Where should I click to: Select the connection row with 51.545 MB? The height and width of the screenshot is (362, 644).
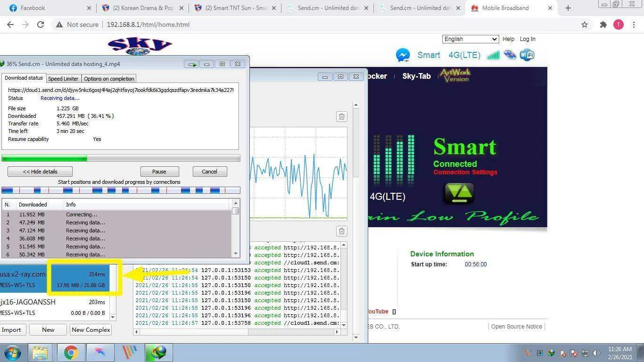click(117, 247)
